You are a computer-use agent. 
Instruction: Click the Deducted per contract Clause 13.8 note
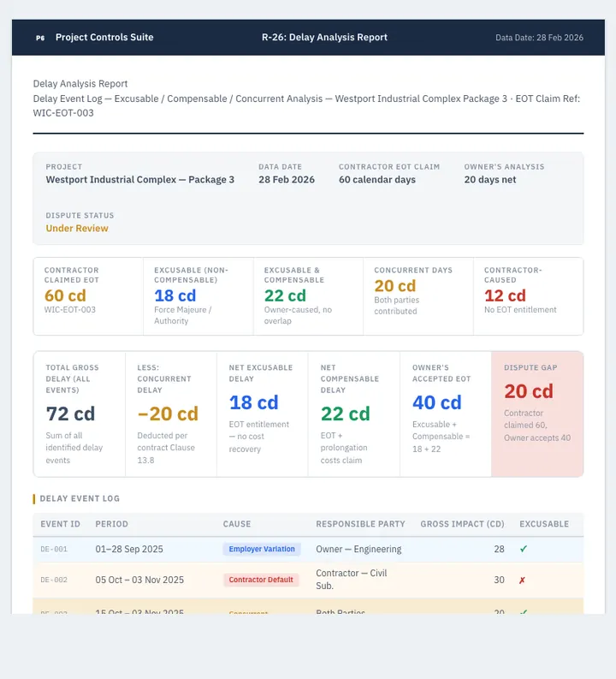coord(166,448)
